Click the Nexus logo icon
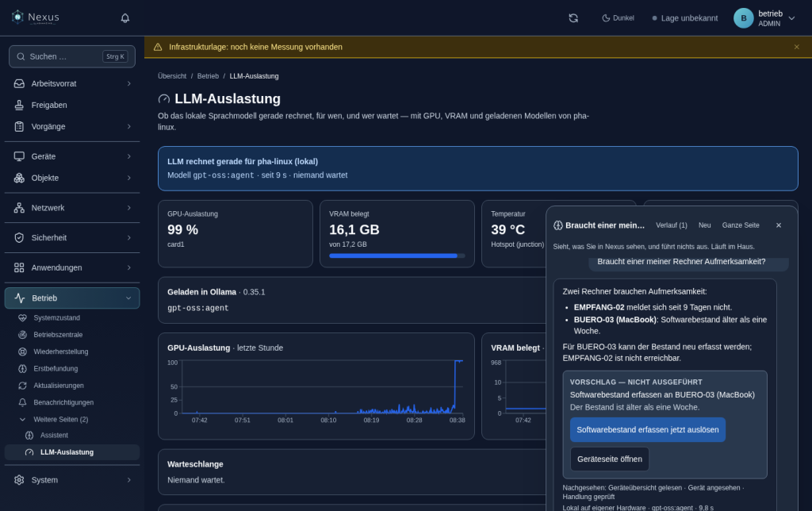 (x=17, y=17)
